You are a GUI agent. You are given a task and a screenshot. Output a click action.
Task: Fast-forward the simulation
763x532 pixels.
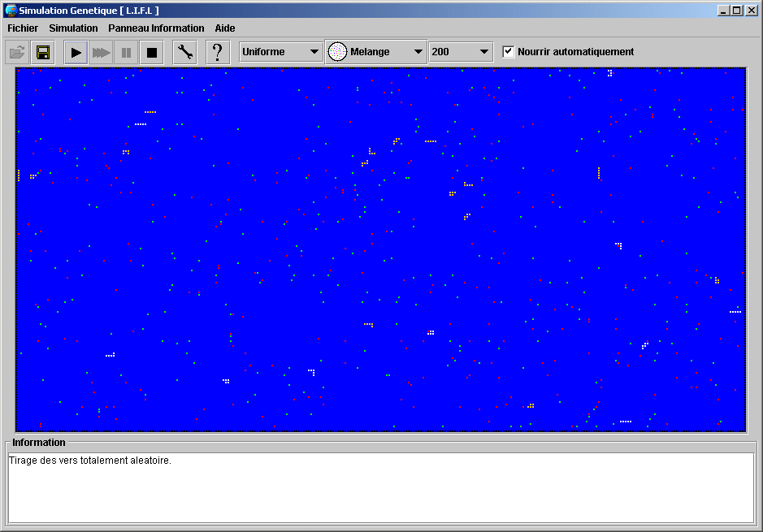[101, 53]
